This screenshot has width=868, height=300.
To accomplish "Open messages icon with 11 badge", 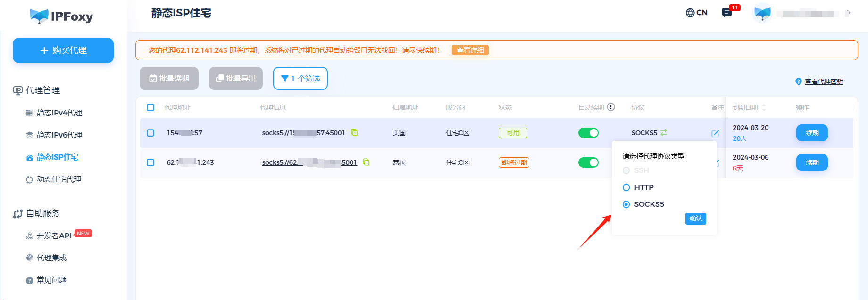I will [727, 13].
